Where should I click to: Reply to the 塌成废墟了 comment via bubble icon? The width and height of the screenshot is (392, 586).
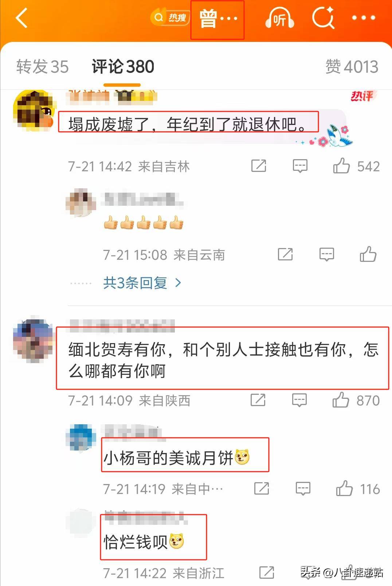(x=300, y=166)
